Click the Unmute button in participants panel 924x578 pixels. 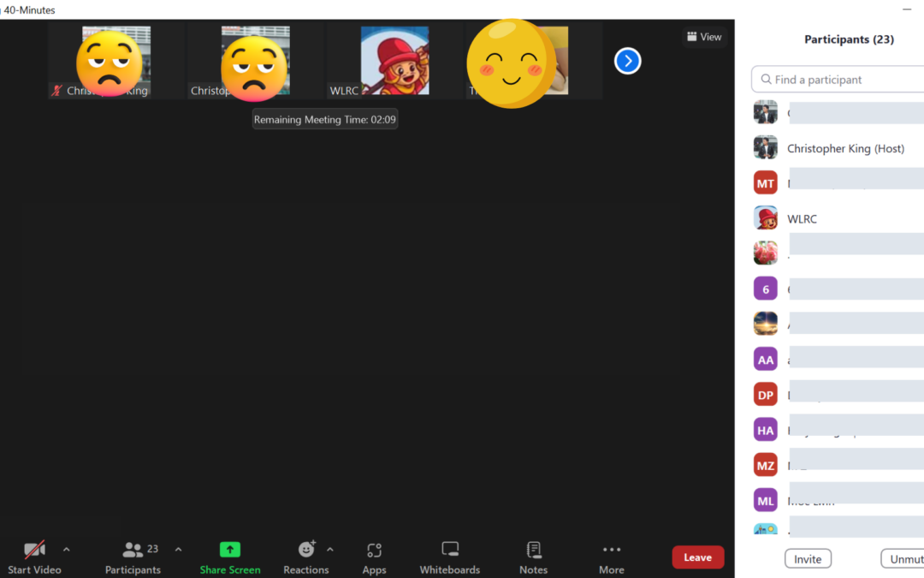pos(903,558)
